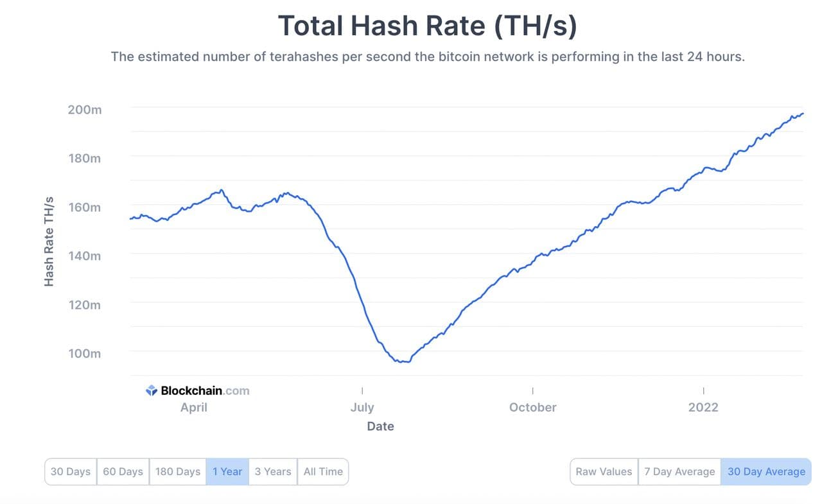Click the 100m value on y-axis

click(x=85, y=353)
